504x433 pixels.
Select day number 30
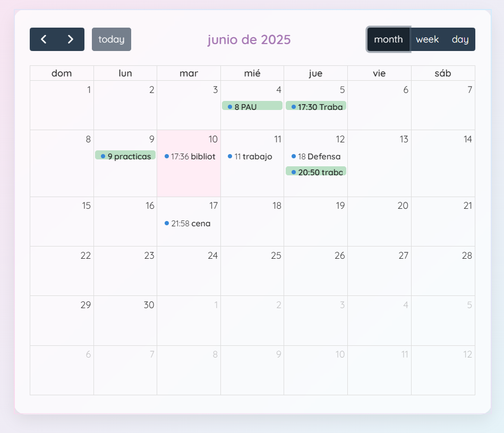(x=149, y=305)
